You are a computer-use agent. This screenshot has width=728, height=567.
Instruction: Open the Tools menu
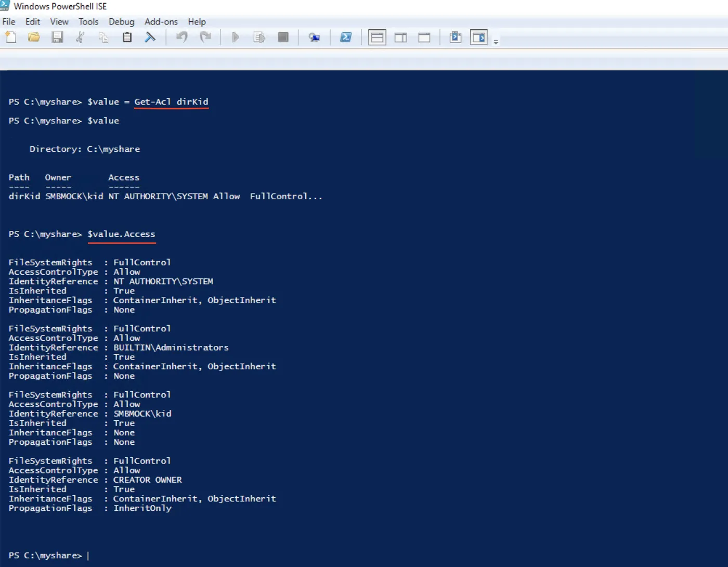point(88,22)
